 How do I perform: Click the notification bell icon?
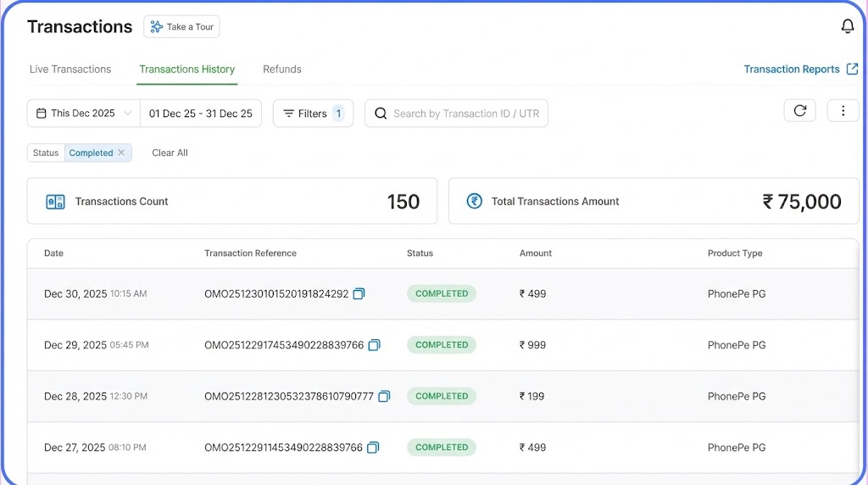[x=847, y=27]
